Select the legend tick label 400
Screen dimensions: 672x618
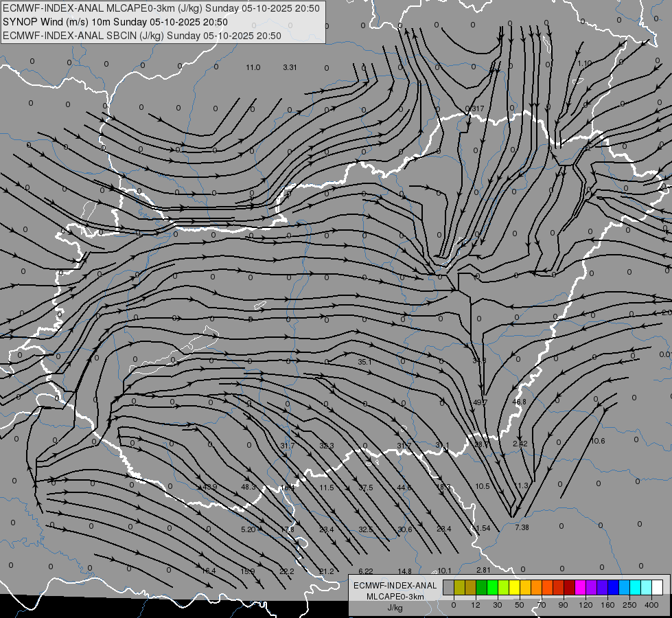tap(651, 605)
